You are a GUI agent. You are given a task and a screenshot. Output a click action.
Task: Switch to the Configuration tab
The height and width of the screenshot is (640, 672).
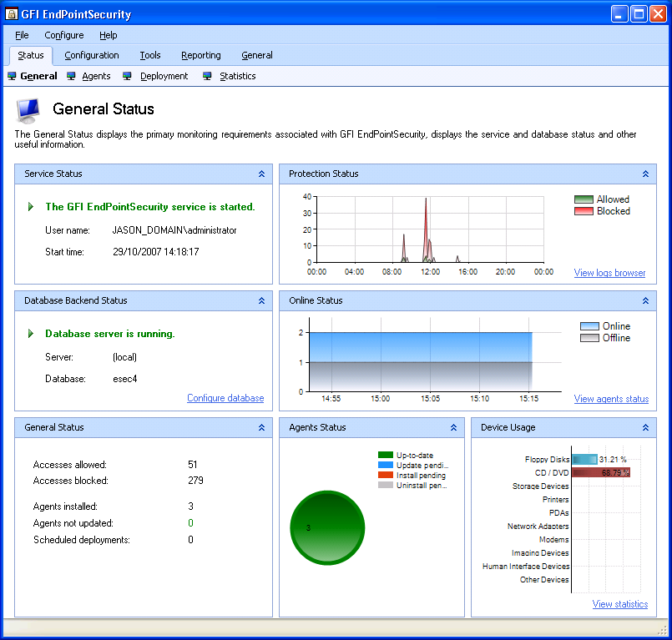click(x=92, y=55)
